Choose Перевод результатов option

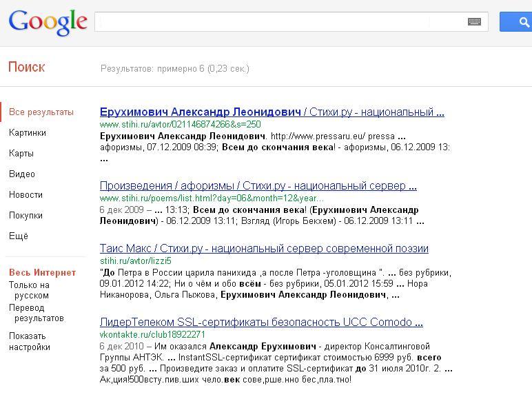[x=37, y=313]
